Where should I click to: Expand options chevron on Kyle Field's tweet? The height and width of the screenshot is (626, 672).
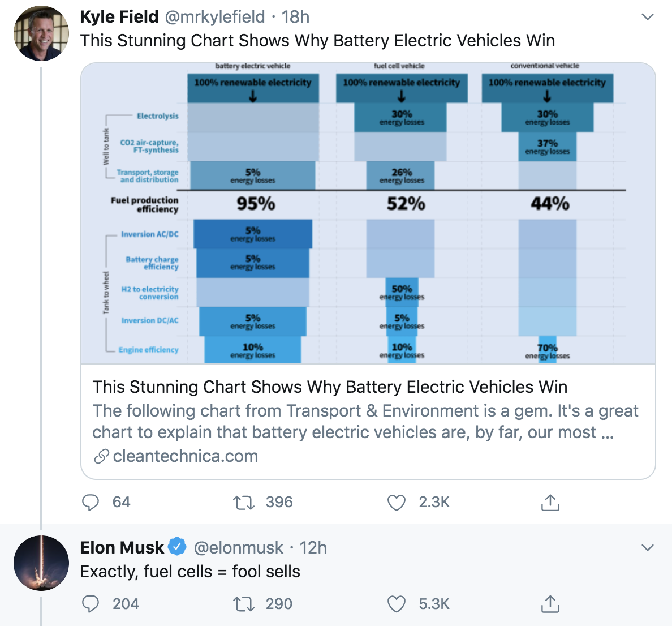[x=647, y=17]
